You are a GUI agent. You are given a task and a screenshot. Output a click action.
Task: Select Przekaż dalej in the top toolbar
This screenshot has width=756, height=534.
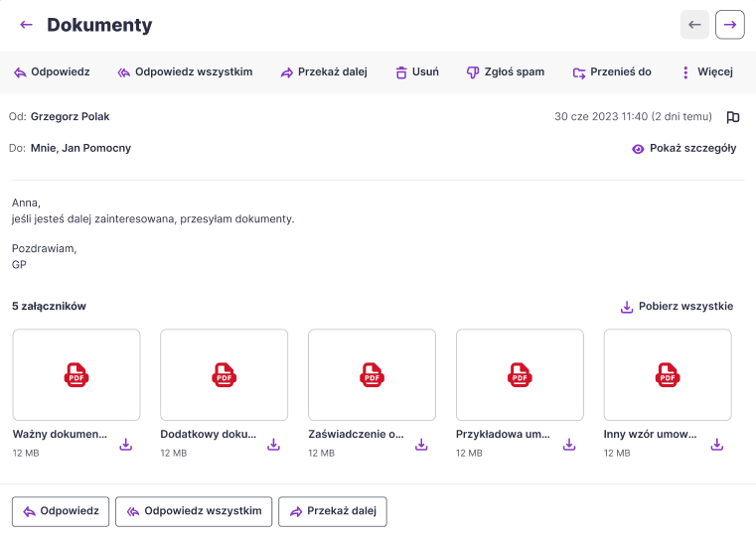(324, 72)
